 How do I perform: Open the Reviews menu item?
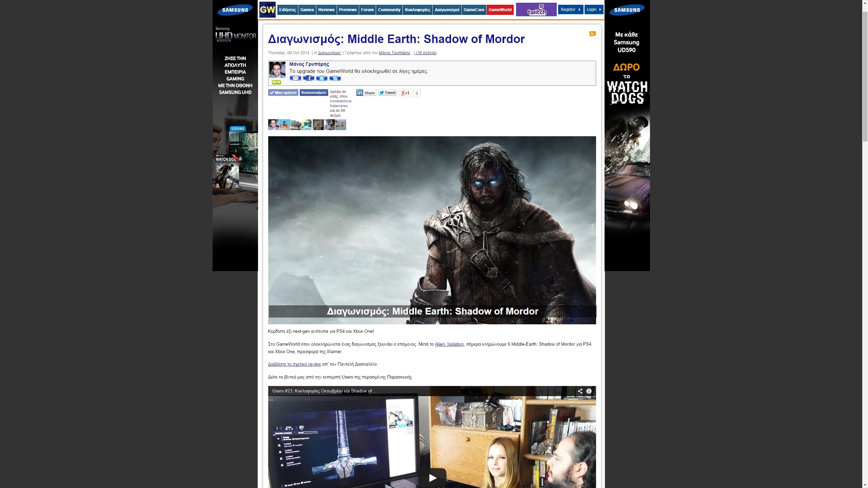click(x=326, y=9)
